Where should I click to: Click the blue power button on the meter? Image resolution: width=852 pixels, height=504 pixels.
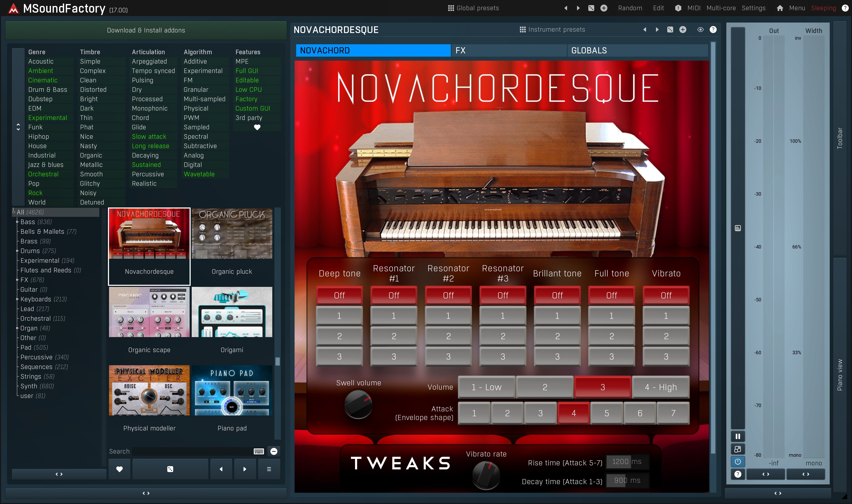(738, 462)
